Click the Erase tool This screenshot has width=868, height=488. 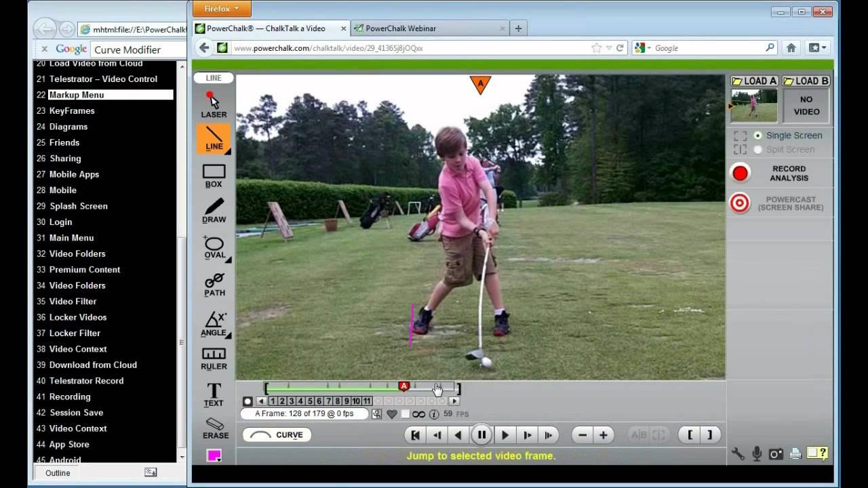click(215, 429)
